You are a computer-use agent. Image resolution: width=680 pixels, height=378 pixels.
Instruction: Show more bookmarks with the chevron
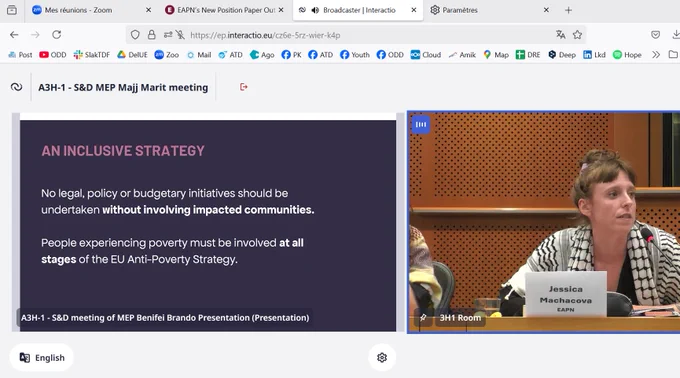[x=656, y=55]
